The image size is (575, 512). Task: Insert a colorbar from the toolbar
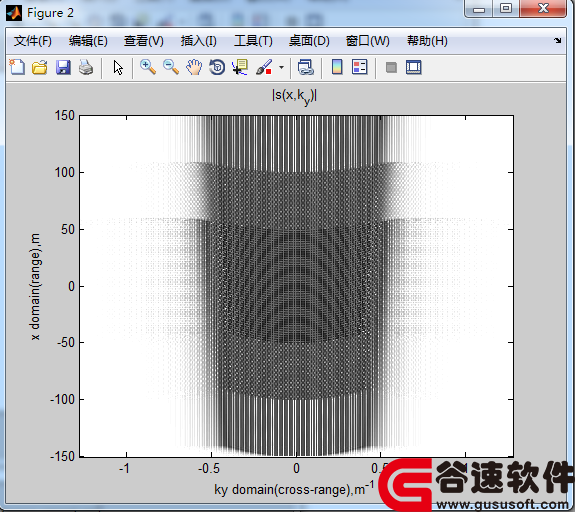tap(337, 67)
